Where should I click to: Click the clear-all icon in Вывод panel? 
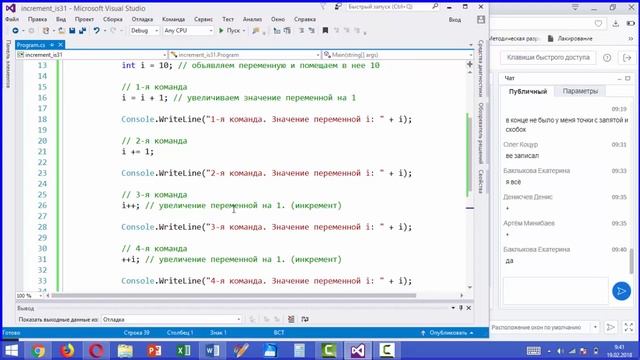[x=291, y=319]
